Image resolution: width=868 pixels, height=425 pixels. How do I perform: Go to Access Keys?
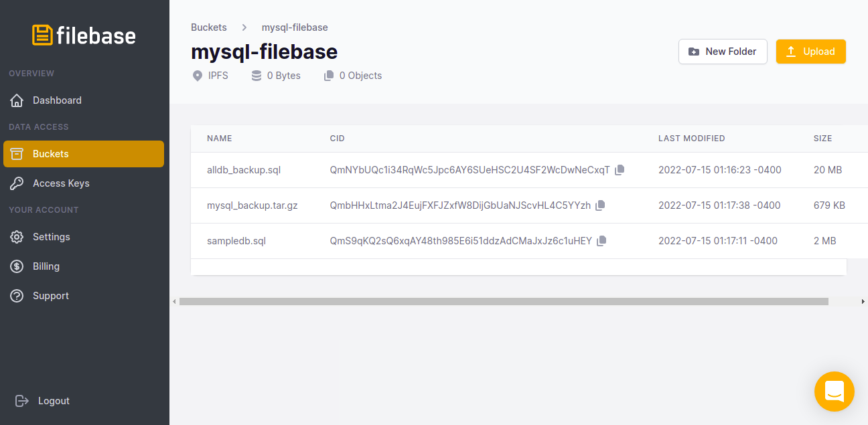pos(84,183)
